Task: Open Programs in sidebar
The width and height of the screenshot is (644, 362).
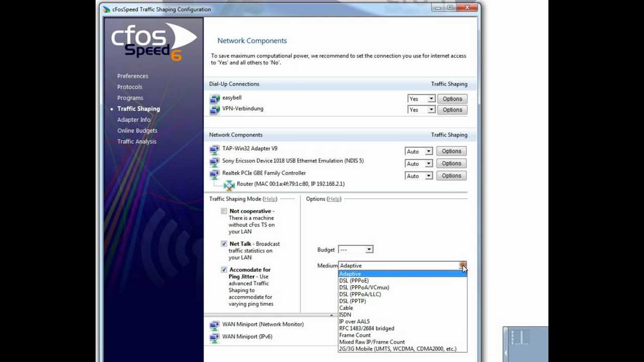Action: 130,98
